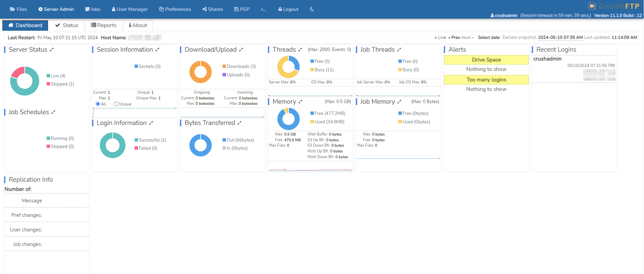
Task: Open the Preferences menu item
Action: pyautogui.click(x=175, y=9)
